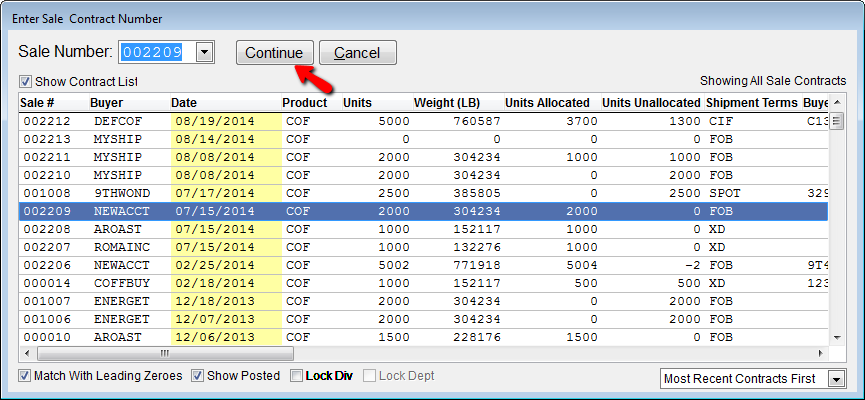Click units unallocated -2 cell
This screenshot has height=400, width=865.
[x=653, y=265]
